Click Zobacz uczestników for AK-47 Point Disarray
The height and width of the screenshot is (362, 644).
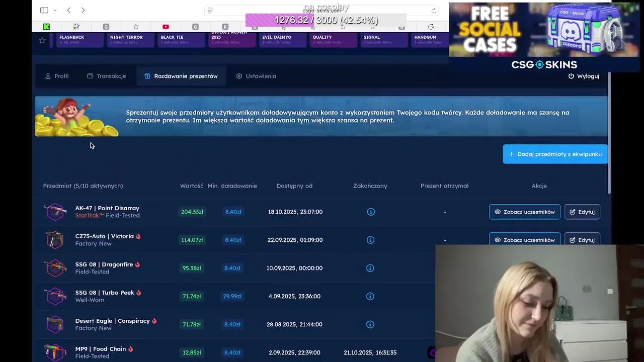(x=525, y=212)
